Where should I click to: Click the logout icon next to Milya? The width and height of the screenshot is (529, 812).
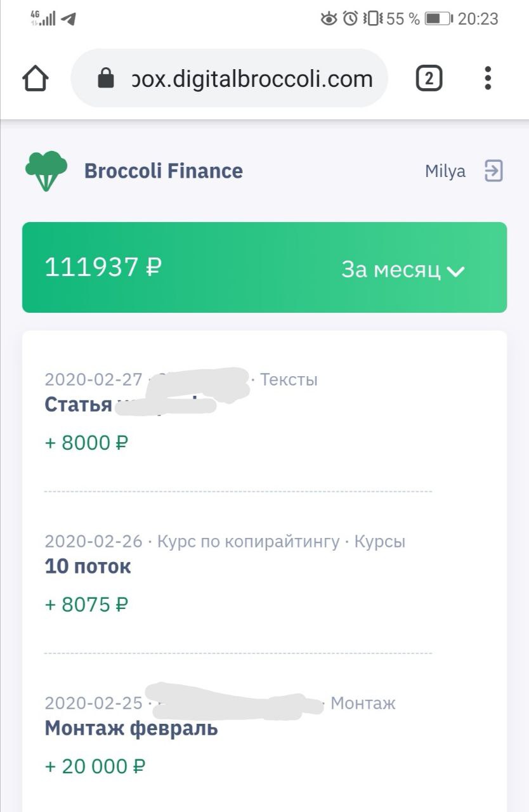[493, 171]
